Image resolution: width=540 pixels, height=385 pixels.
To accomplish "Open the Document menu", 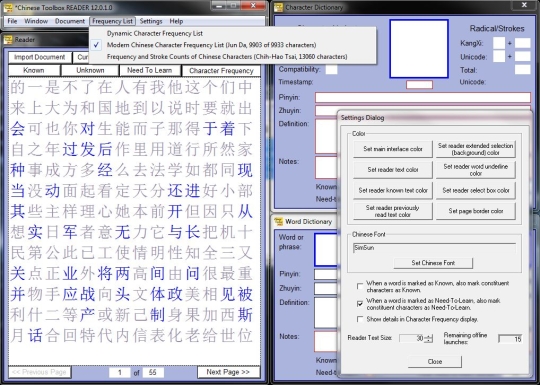I will point(70,21).
